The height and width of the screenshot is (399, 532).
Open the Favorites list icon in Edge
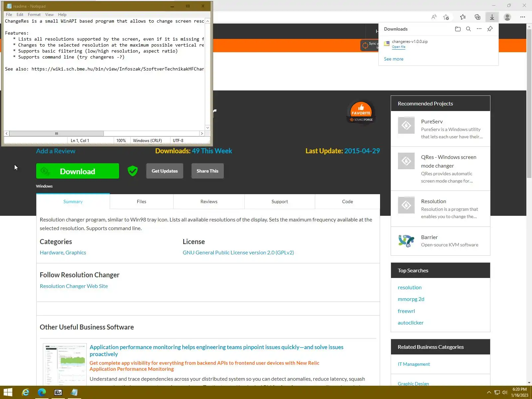[463, 17]
